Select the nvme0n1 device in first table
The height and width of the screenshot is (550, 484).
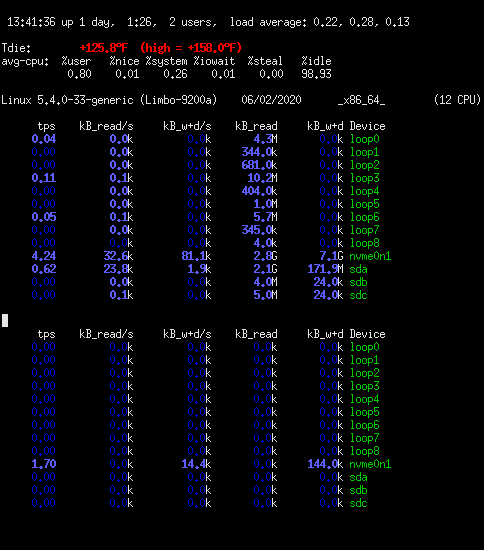pyautogui.click(x=370, y=256)
